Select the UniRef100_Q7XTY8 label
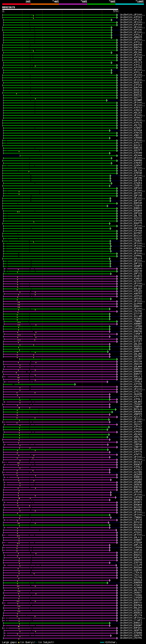Screen dimensions: 146x644 [x=131, y=314]
